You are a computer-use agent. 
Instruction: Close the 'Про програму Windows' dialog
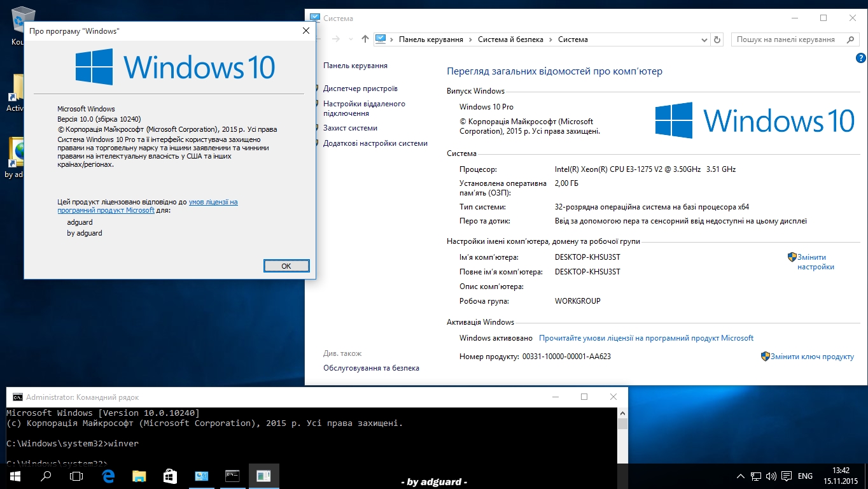305,31
